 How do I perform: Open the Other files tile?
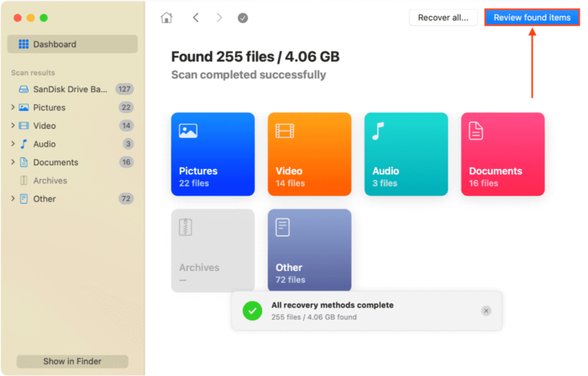click(309, 249)
